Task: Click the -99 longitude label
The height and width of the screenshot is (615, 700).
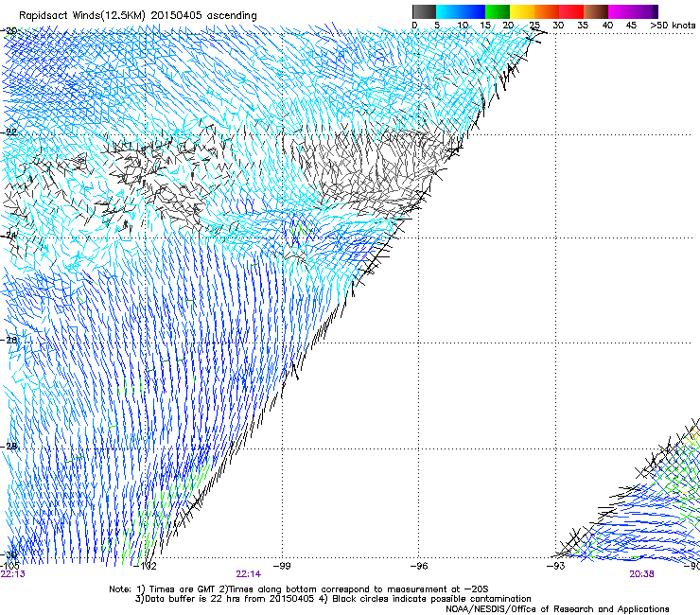Action: (282, 566)
